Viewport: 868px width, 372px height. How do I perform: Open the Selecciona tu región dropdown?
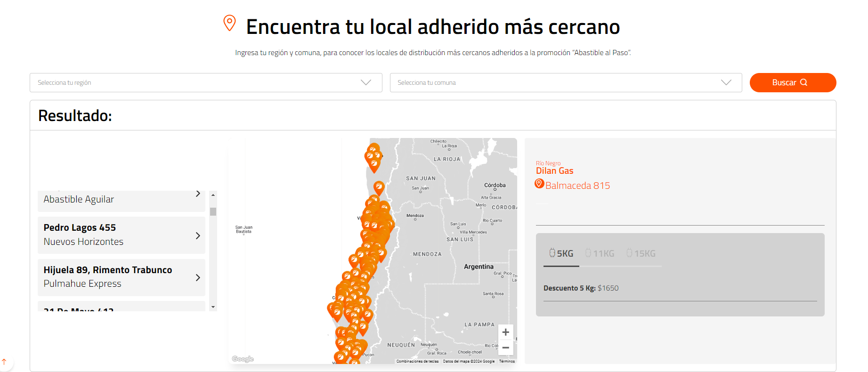click(x=206, y=82)
